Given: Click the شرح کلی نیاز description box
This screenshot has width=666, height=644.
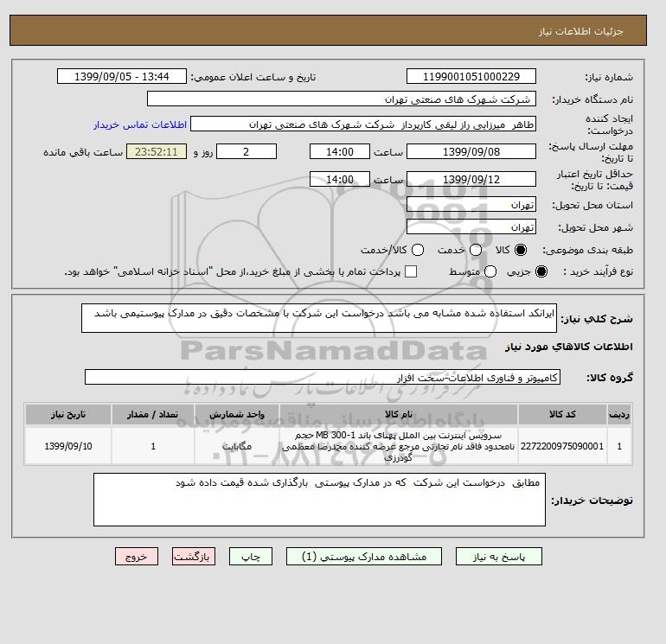Looking at the screenshot, I should pos(319,318).
